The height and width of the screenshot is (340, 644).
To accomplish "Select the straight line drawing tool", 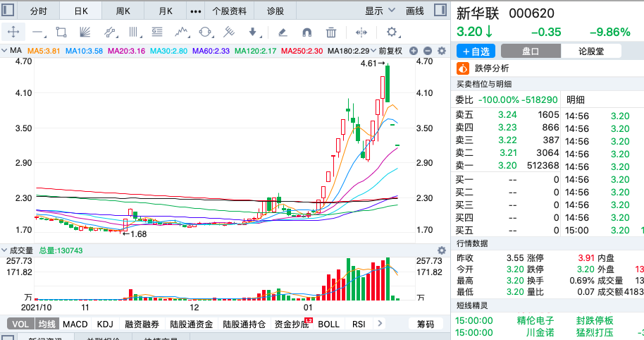I will 38,32.
